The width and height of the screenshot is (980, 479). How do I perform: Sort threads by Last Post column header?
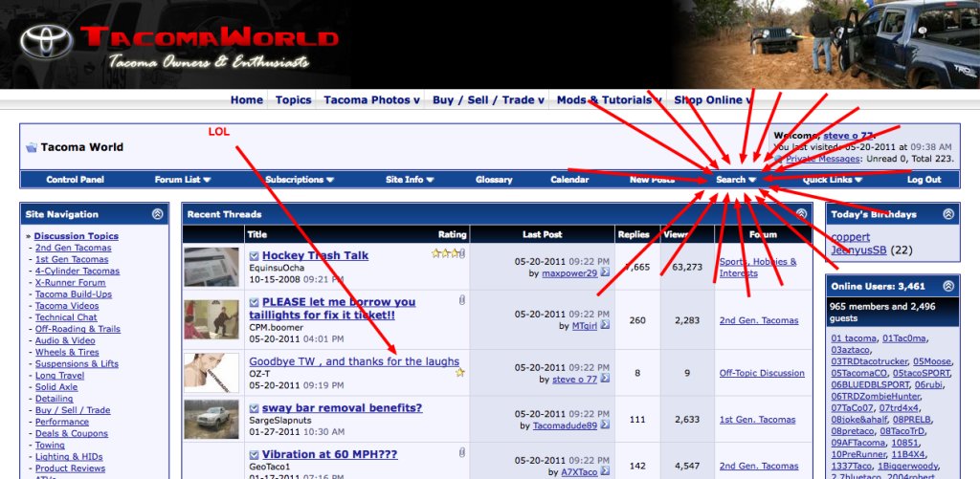tap(542, 235)
